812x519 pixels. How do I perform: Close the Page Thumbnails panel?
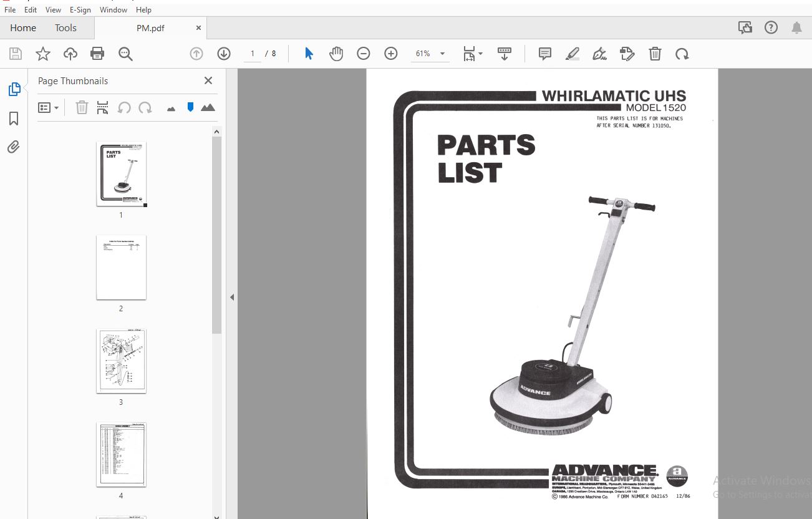coord(208,80)
